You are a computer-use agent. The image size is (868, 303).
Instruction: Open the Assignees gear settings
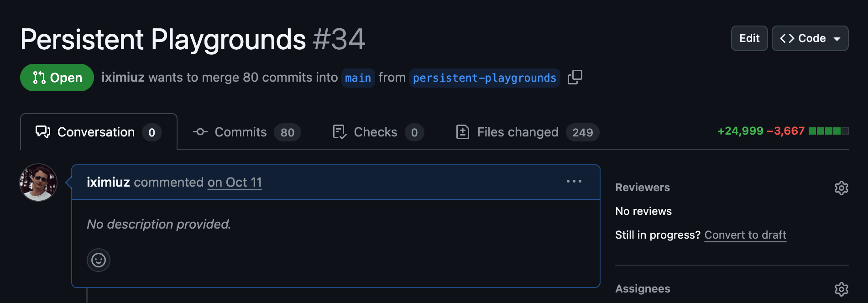841,289
